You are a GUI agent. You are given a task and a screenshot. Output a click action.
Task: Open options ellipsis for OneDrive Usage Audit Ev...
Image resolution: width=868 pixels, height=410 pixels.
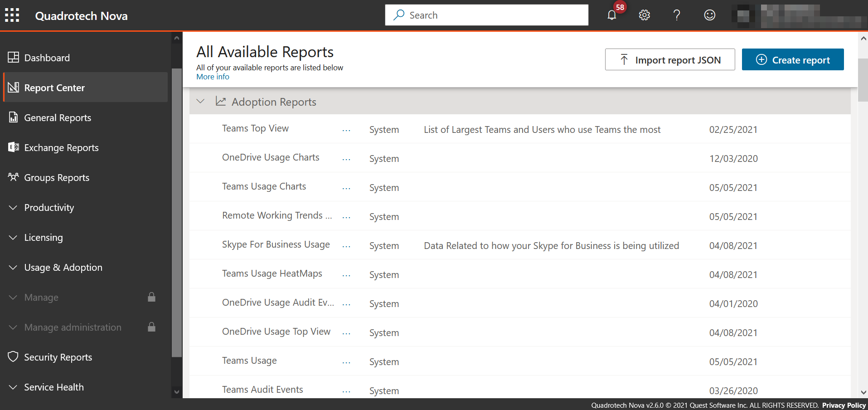click(346, 305)
